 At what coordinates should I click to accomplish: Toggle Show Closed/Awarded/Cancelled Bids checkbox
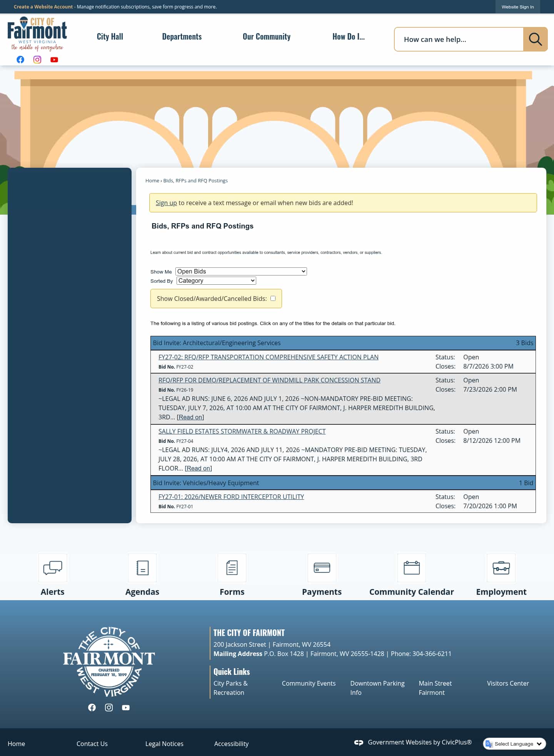(273, 298)
